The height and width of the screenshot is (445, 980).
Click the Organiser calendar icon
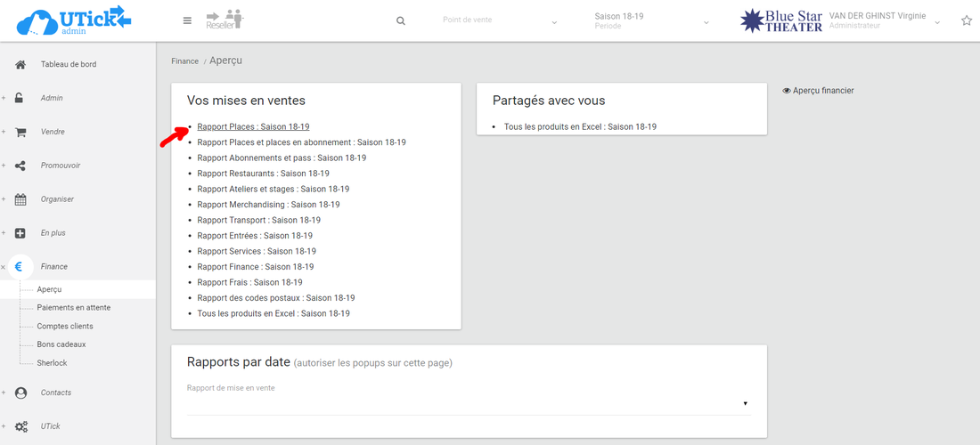click(x=20, y=199)
